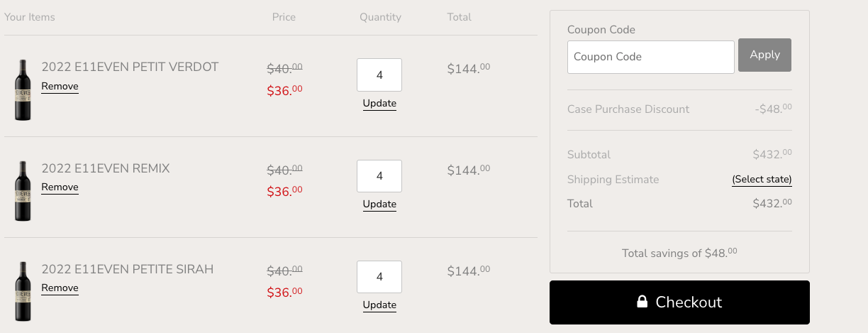Remove 2022 E11even Petite Sirah item
Screen dimensions: 868x333
[60, 288]
